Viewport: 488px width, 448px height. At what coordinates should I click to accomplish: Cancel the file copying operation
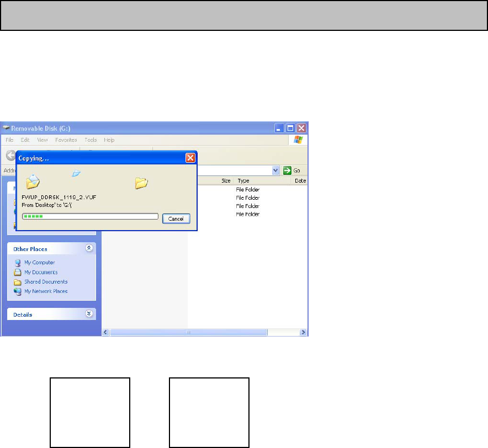coord(176,218)
